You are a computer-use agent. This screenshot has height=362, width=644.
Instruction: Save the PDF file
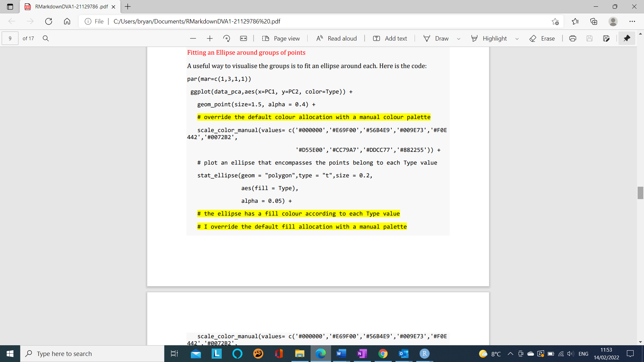[x=589, y=38]
